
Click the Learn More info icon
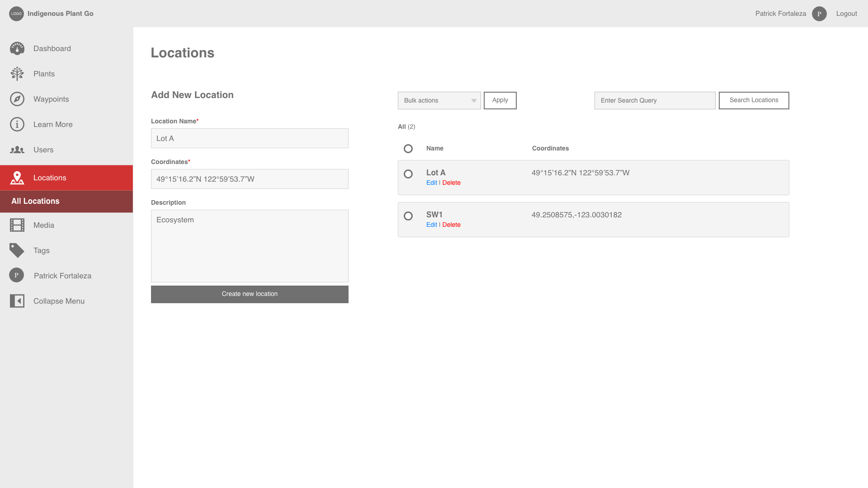point(17,124)
